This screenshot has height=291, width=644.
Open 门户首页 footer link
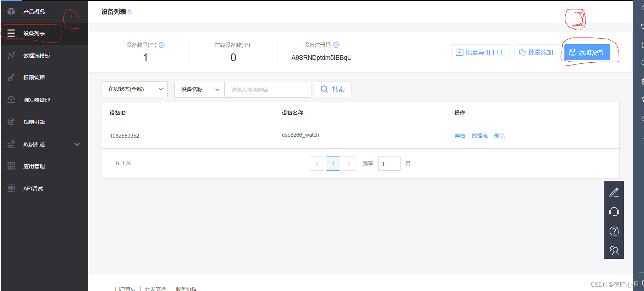tap(125, 289)
